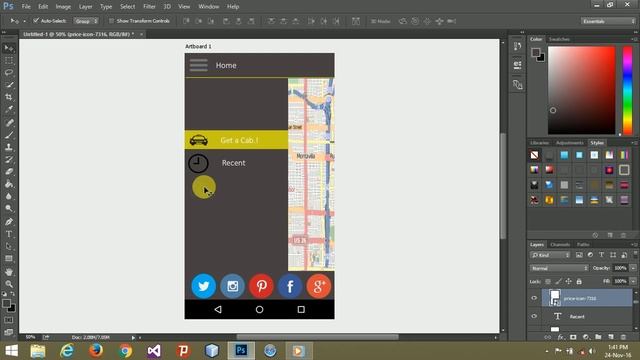The image size is (640, 360).
Task: Select the Hand tool
Action: (9, 272)
